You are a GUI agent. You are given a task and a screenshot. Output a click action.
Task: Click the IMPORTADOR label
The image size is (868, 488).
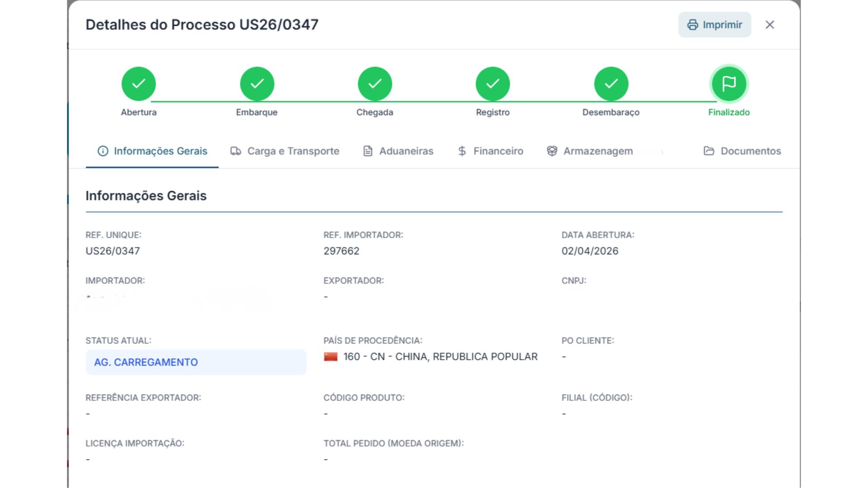coord(115,281)
